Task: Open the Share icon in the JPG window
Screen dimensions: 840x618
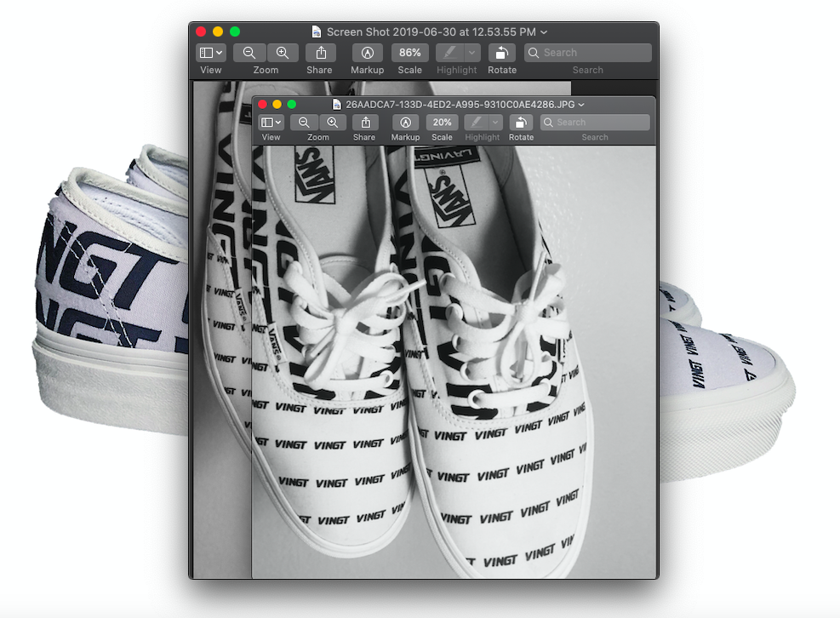Action: coord(364,123)
